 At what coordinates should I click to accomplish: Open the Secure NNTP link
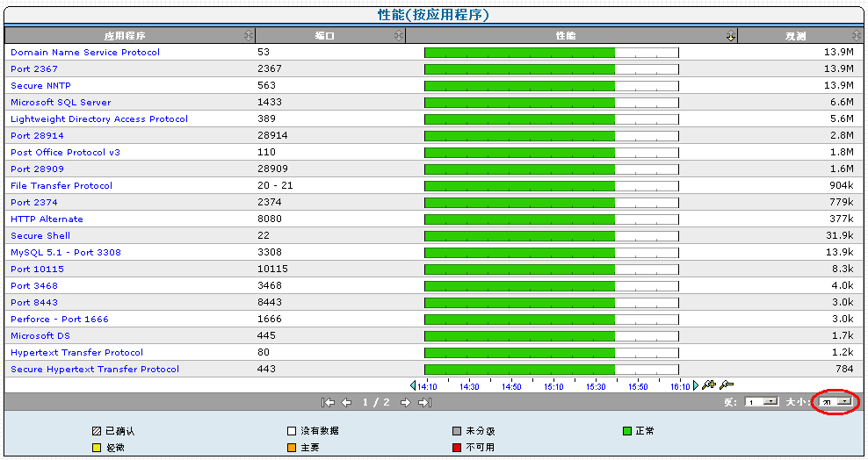[41, 86]
